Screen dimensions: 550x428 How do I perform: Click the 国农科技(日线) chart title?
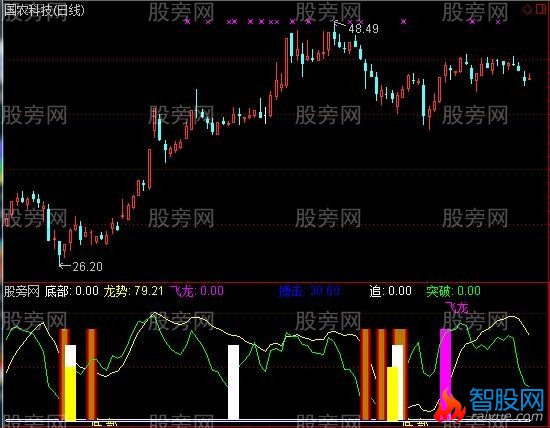[x=45, y=10]
